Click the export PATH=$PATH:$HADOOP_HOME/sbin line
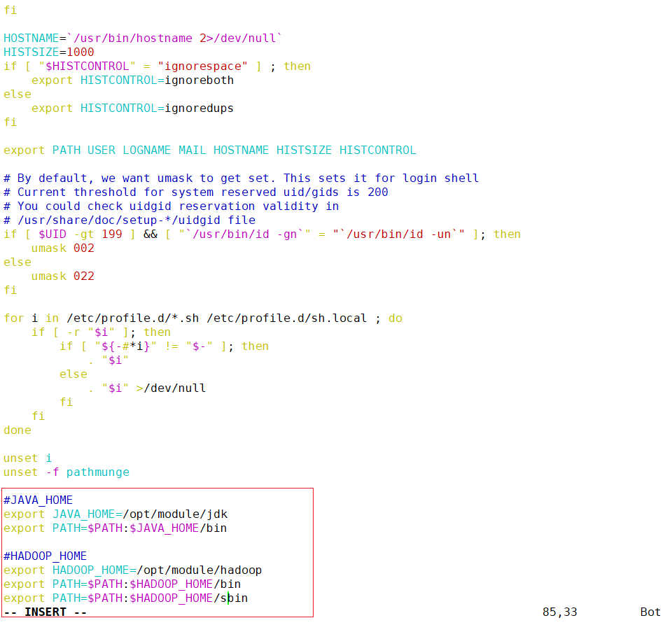Screen dimensions: 672x625 coord(125,598)
